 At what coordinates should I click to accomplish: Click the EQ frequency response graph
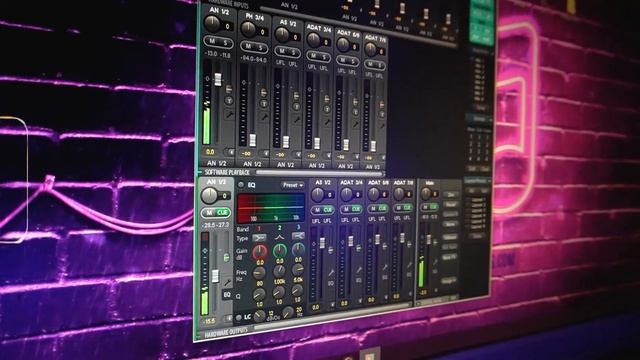[x=271, y=207]
